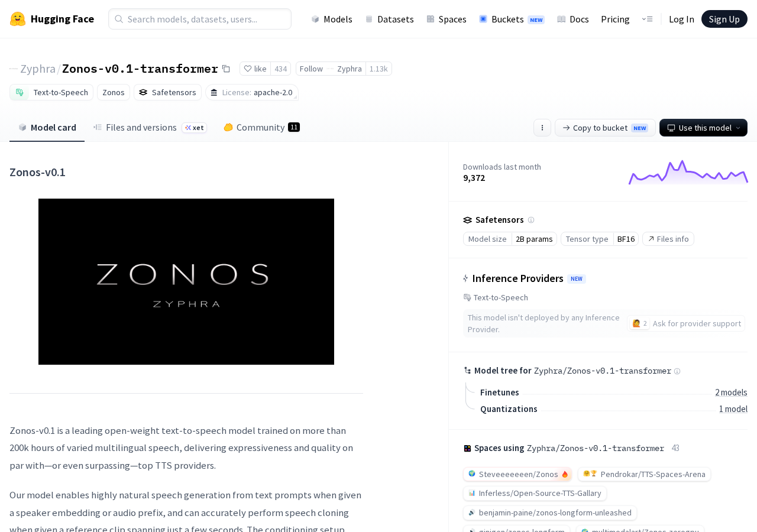Expand the extra navigation menu icon
The height and width of the screenshot is (532, 757).
(647, 19)
